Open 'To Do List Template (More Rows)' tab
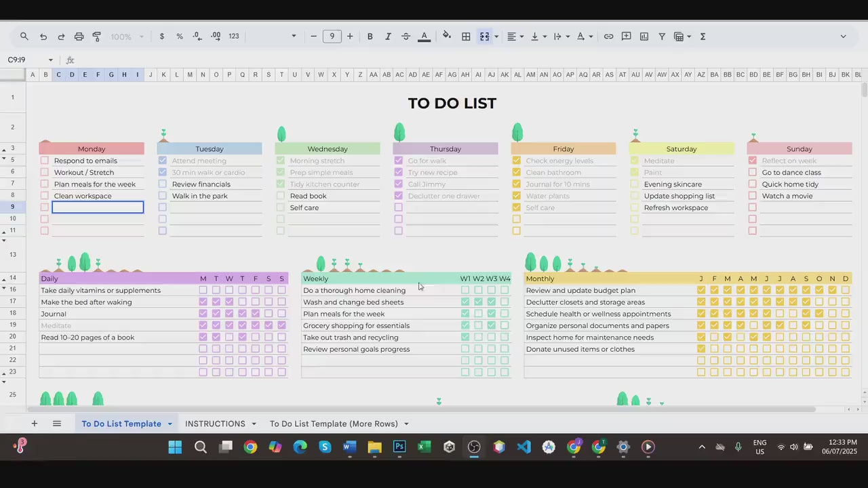Image resolution: width=868 pixels, height=488 pixels. pyautogui.click(x=334, y=424)
